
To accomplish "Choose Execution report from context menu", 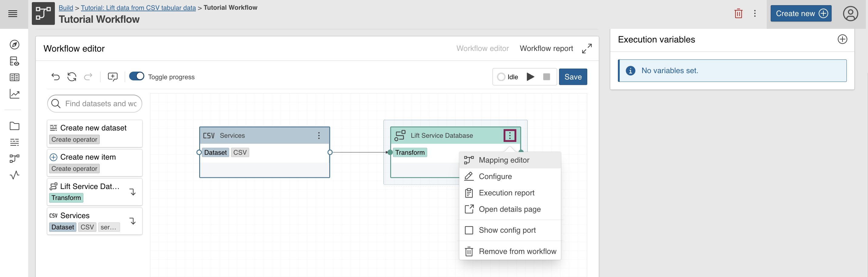I will [x=510, y=193].
